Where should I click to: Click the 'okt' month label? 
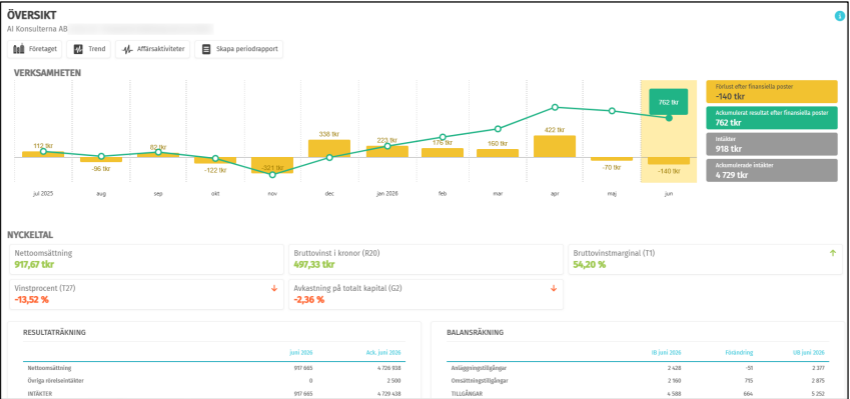(x=215, y=194)
